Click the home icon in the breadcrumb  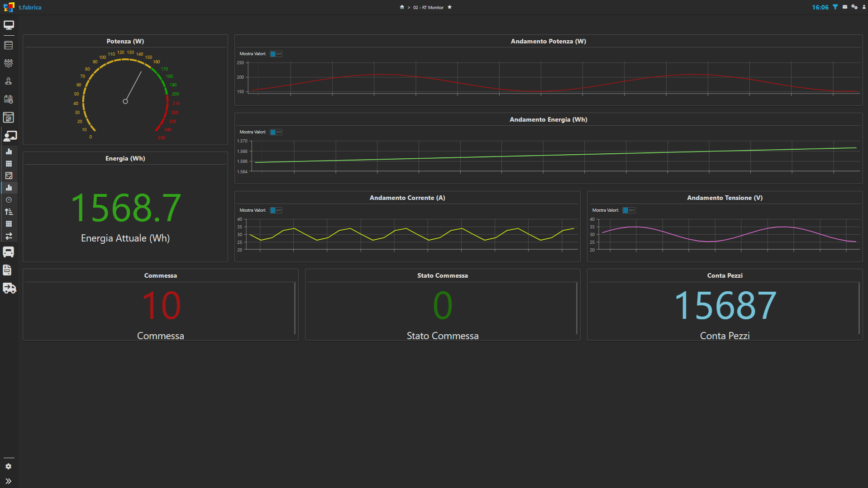401,7
